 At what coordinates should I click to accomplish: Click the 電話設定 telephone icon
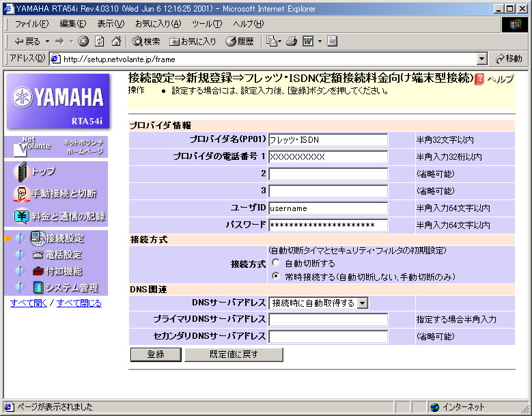[x=37, y=255]
